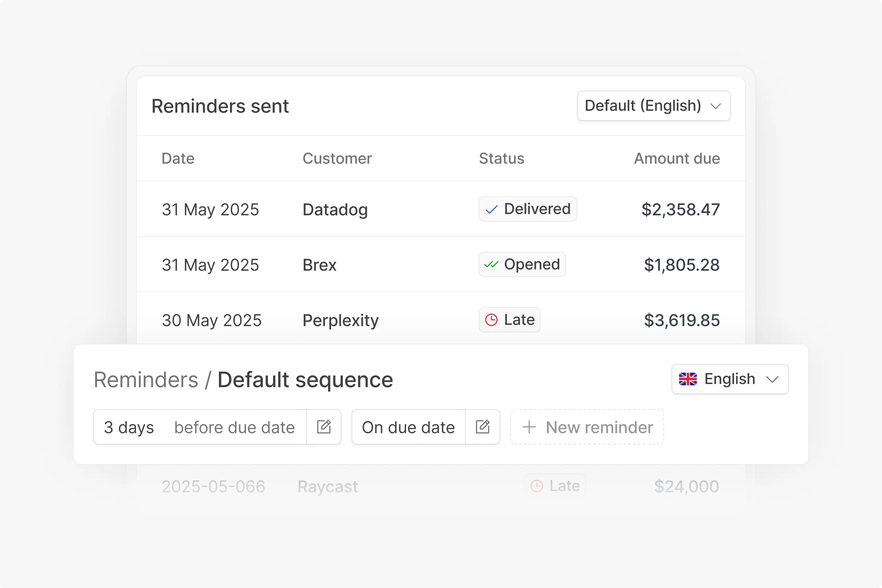The width and height of the screenshot is (882, 588).
Task: Go to Reminders in the breadcrumb
Action: 146,380
